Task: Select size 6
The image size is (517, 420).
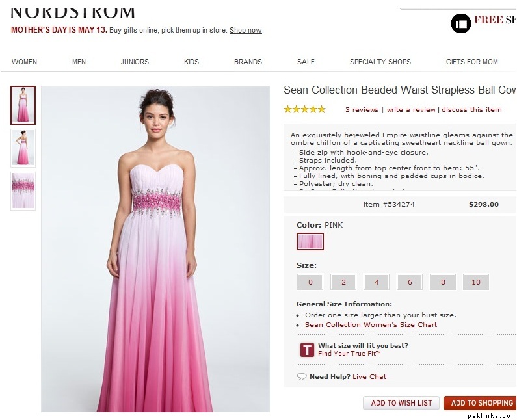Action: click(410, 282)
